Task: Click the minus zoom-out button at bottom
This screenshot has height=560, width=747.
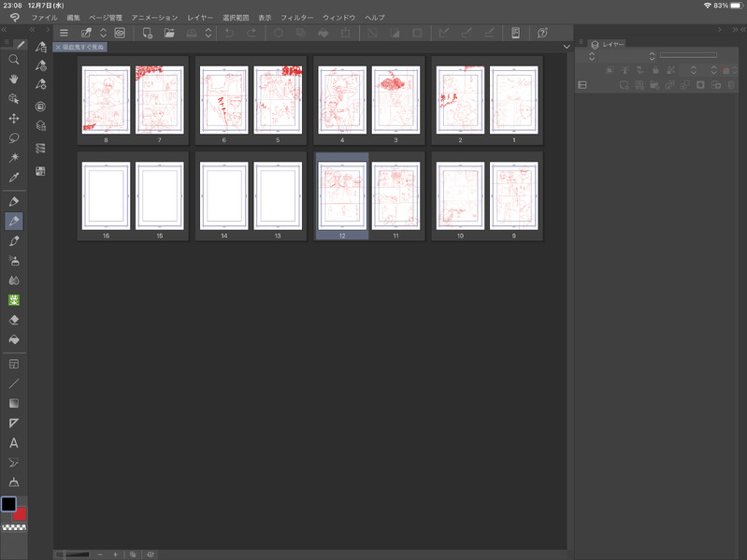Action: pos(100,554)
